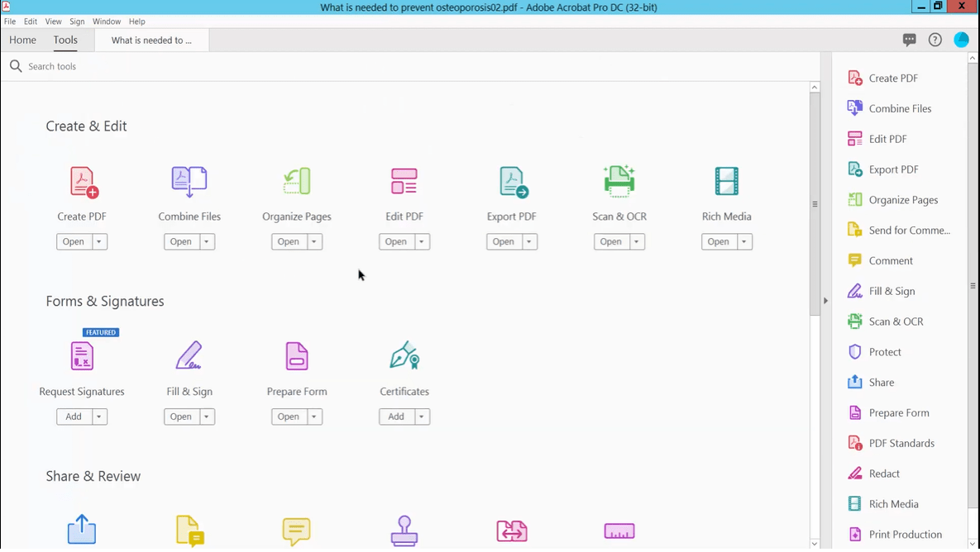Expand the Organize Pages Open dropdown arrow
The image size is (980, 552).
point(313,241)
